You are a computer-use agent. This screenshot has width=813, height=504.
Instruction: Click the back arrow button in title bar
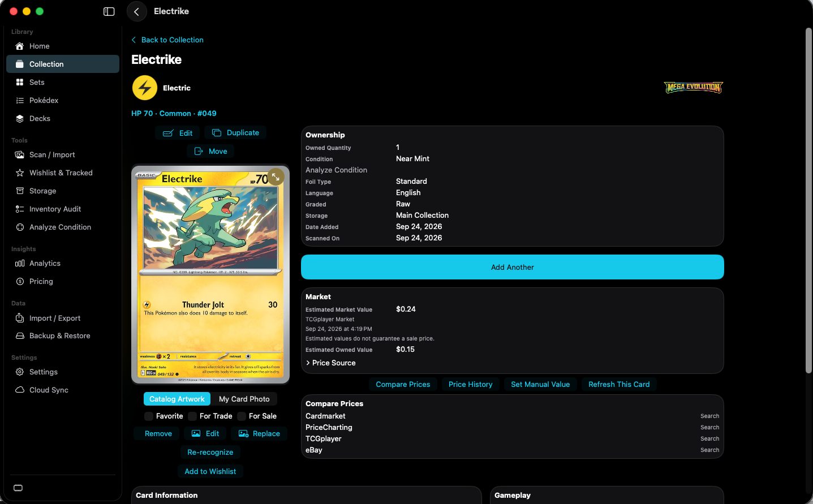pyautogui.click(x=136, y=11)
